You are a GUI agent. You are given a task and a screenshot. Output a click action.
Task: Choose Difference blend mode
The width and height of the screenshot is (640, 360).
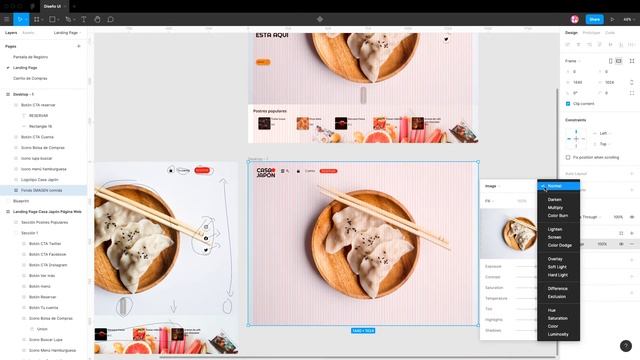(558, 289)
